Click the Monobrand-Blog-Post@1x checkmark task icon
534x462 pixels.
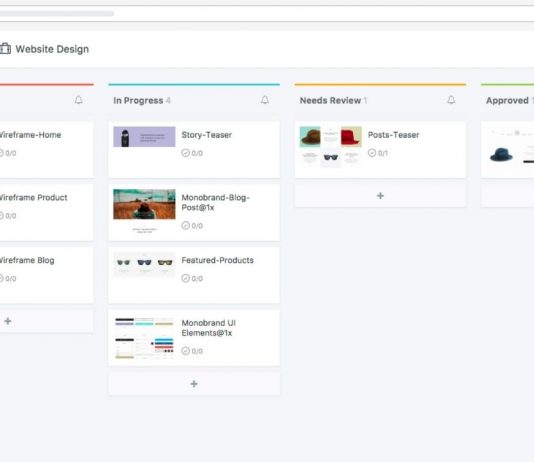(186, 225)
